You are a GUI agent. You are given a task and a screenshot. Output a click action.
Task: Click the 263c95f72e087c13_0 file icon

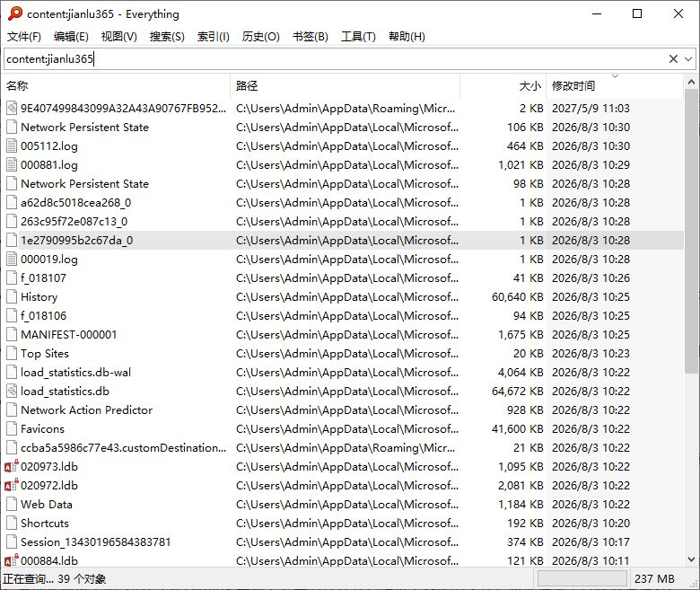[12, 222]
